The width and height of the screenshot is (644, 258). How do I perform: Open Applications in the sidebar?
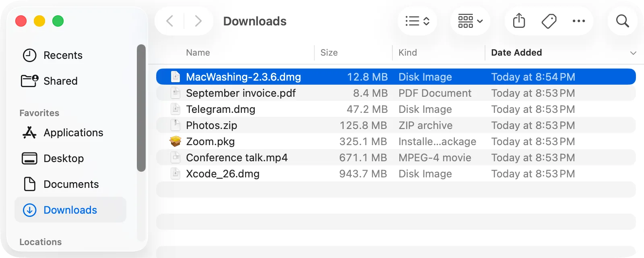pos(70,133)
